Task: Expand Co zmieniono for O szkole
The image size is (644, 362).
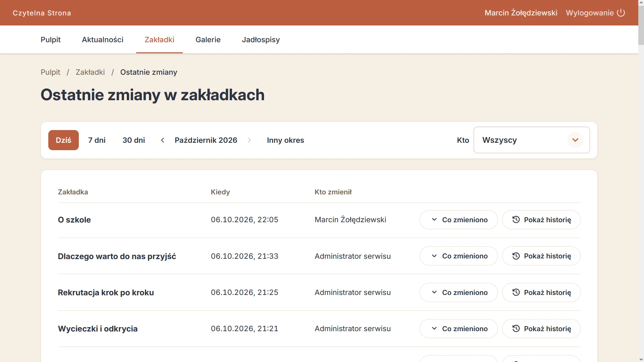Action: [x=459, y=220]
